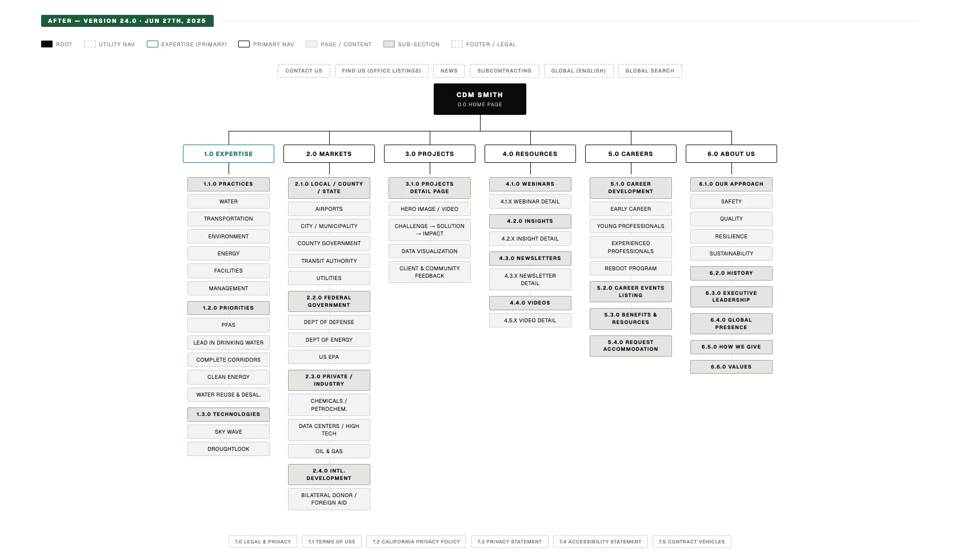Select the CDM Smith home page root node
This screenshot has width=960, height=560.
(480, 99)
